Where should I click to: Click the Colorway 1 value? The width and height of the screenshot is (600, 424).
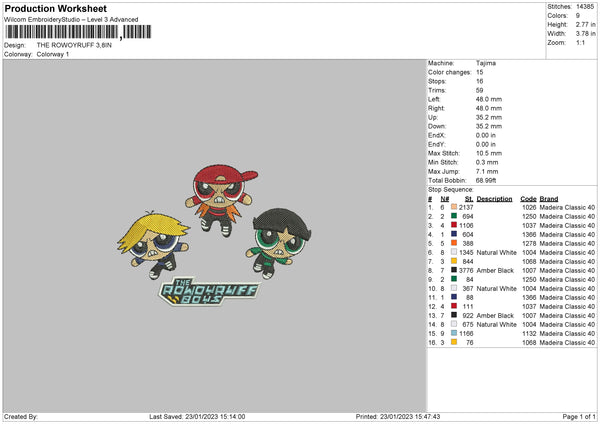(53, 54)
